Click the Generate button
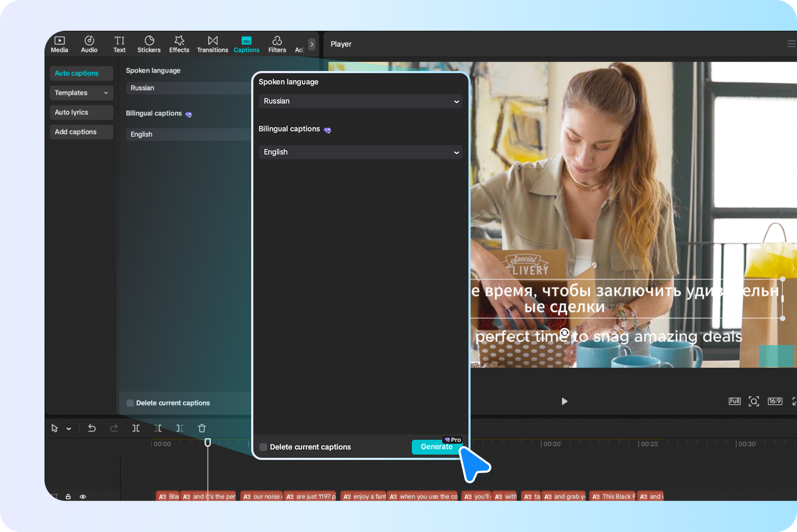 437,447
